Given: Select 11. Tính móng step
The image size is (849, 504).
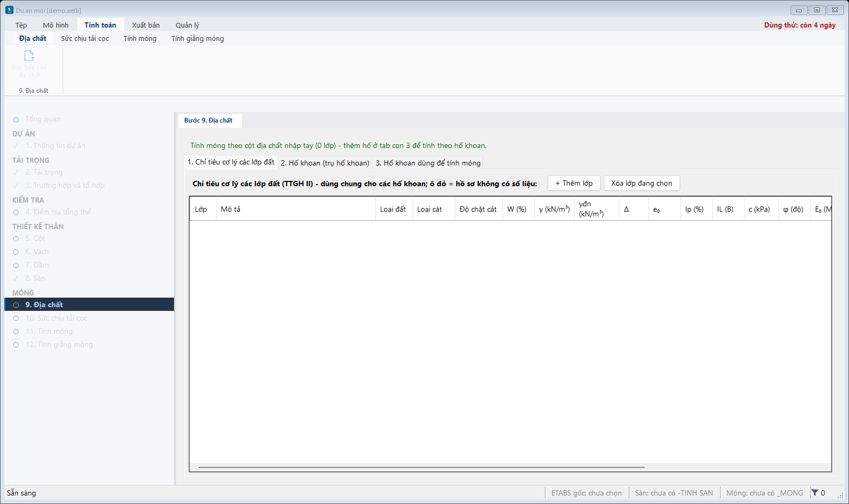Looking at the screenshot, I should tap(89, 331).
